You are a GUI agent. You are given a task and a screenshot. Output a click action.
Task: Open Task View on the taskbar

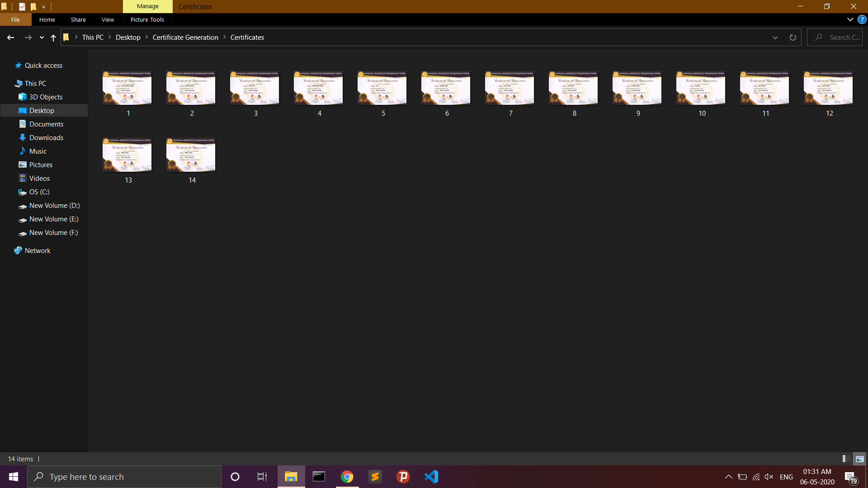click(x=262, y=477)
